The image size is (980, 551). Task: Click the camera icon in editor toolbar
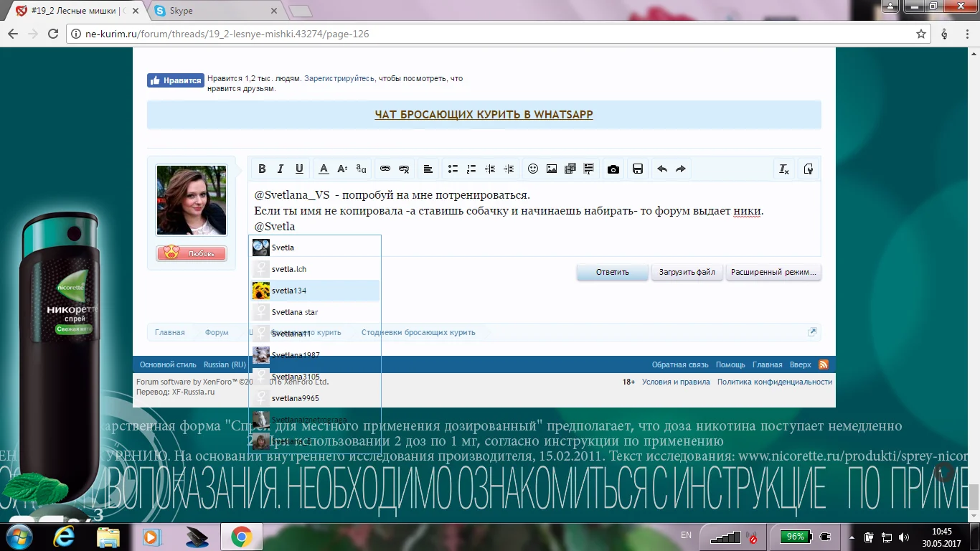click(x=613, y=169)
